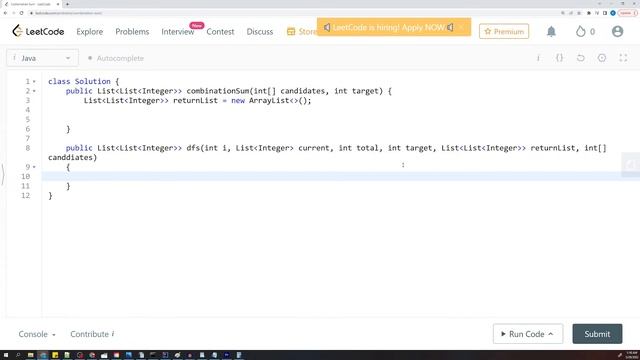The image size is (640, 360).
Task: Open the Java language dropdown
Action: pyautogui.click(x=42, y=58)
